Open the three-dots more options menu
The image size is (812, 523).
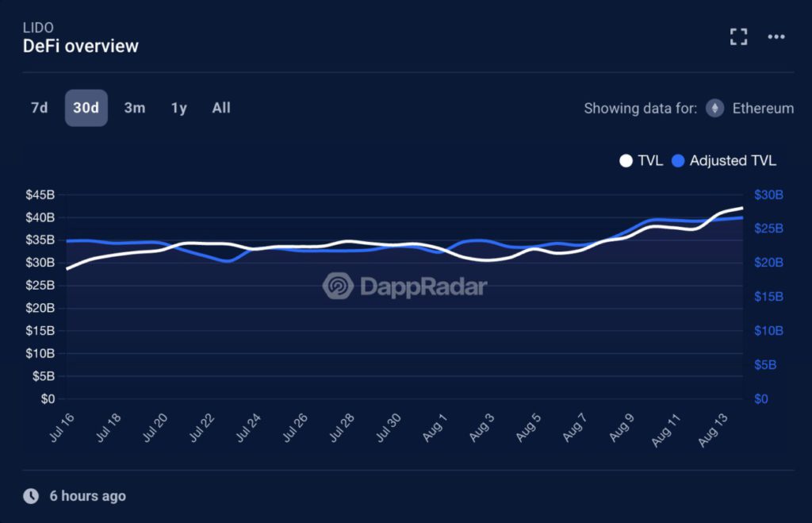click(x=776, y=37)
